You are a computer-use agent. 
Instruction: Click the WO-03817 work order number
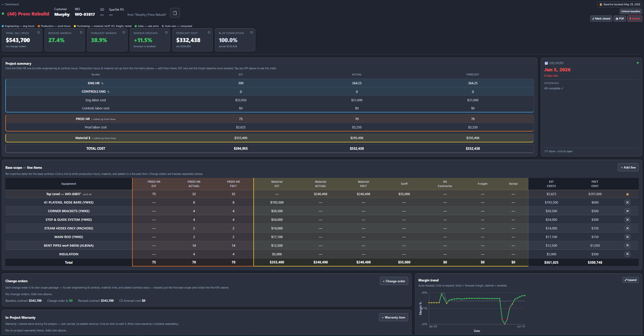(85, 14)
